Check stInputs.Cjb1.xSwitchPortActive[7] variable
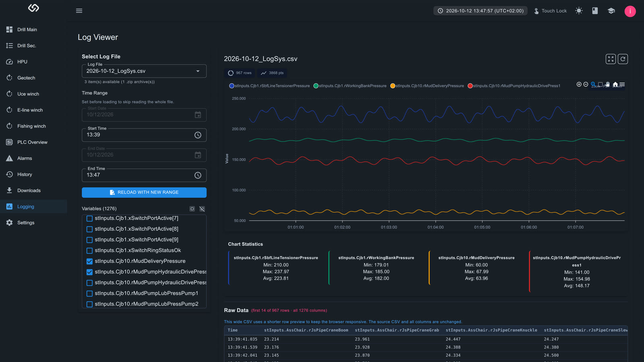 89,218
